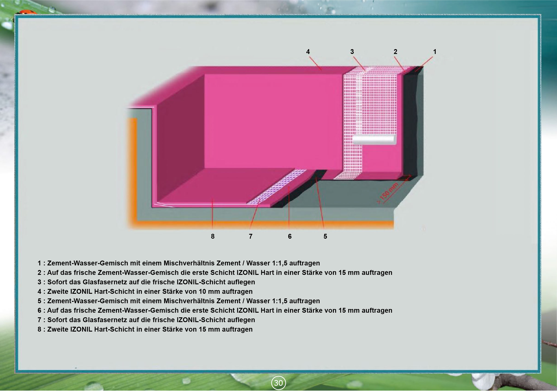Select legend line 7 Glasfasernetz auflegen
Screen dimensions: 557x392
click(146, 320)
